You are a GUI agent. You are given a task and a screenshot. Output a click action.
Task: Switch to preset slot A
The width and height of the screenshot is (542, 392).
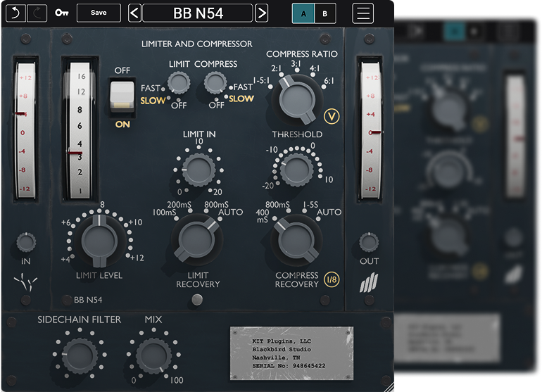303,13
